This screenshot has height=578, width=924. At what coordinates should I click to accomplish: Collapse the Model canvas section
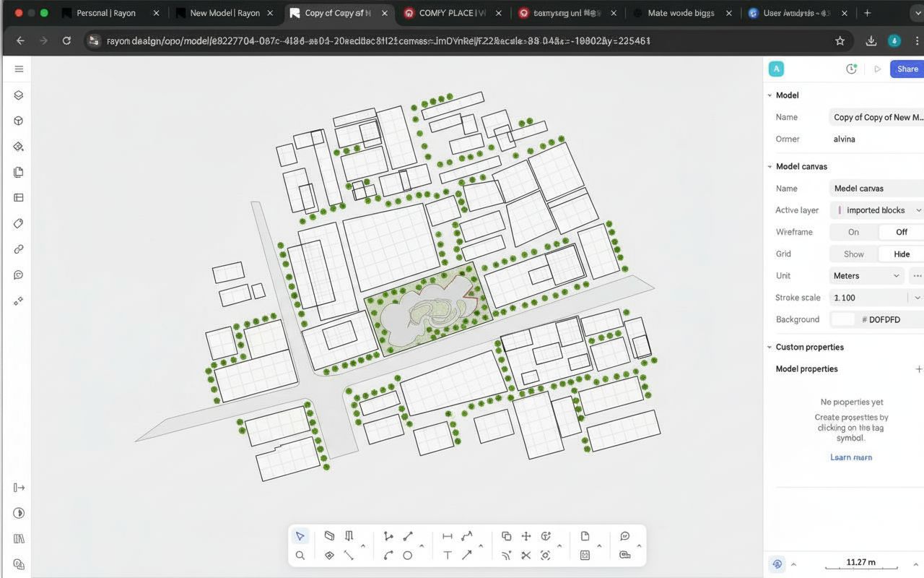pyautogui.click(x=770, y=167)
